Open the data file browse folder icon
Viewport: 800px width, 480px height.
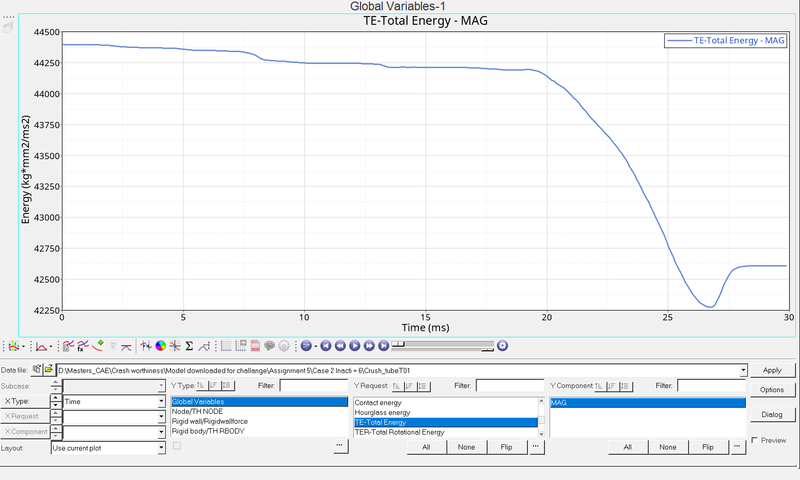[48, 370]
